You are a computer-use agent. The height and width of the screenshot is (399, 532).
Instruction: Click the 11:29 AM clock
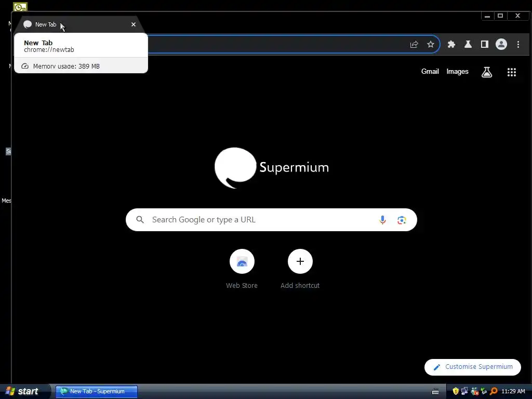[x=513, y=392]
